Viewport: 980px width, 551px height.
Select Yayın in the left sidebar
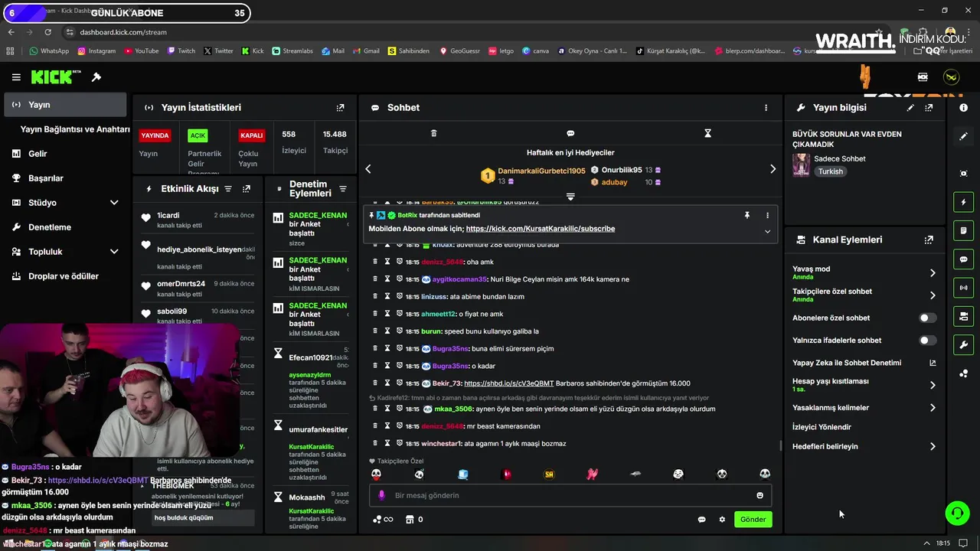pos(65,105)
